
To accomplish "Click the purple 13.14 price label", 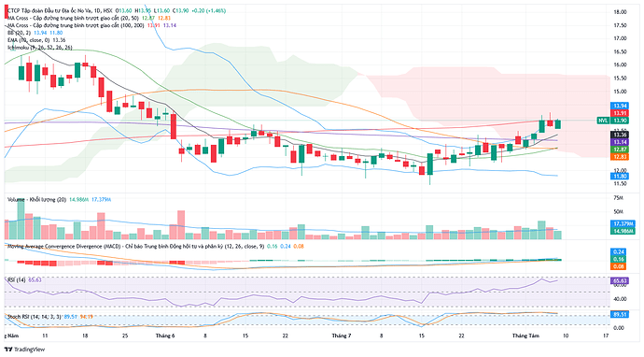I will 620,142.
